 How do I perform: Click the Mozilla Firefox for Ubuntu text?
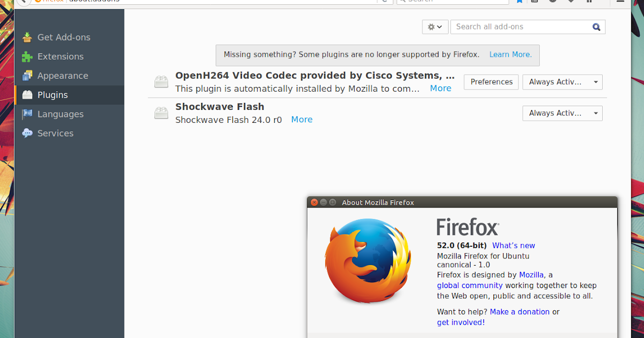pos(483,256)
